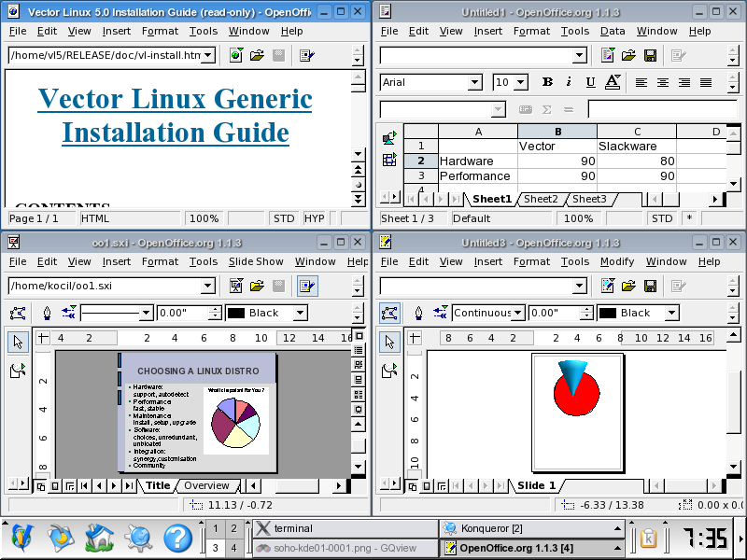The image size is (747, 560).
Task: Open Black line color dropdown in oo1.sxi
Action: [299, 313]
